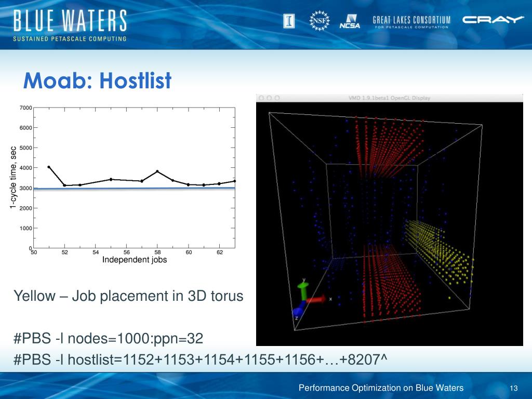Click the '1-cycle time, sec' axis label
Screen dimensions: 532x399
13,178
